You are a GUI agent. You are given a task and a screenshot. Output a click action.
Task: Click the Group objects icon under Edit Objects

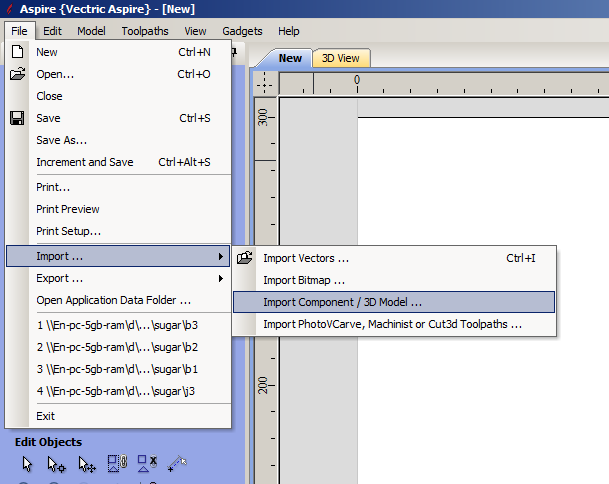(x=117, y=463)
